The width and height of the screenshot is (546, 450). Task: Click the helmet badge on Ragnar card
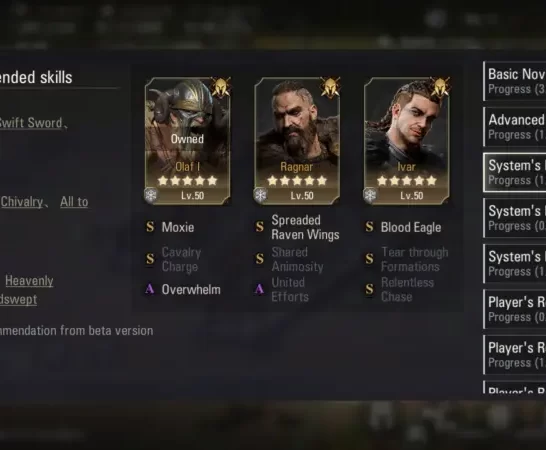coord(330,87)
